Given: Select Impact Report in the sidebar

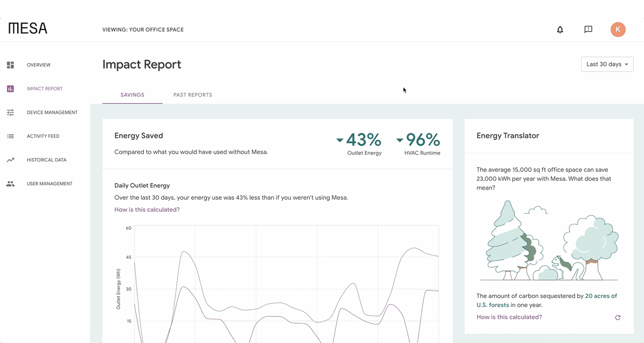Looking at the screenshot, I should point(45,89).
